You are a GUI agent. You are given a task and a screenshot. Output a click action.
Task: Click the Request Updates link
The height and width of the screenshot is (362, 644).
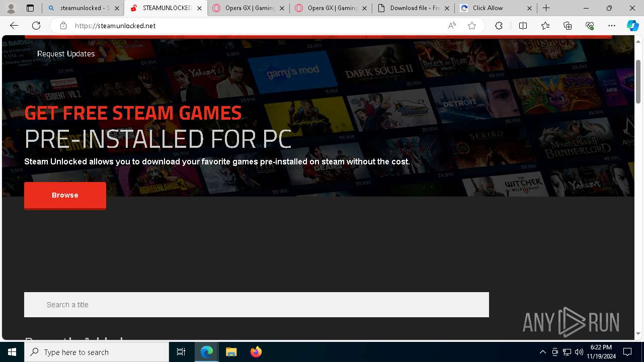(x=66, y=54)
